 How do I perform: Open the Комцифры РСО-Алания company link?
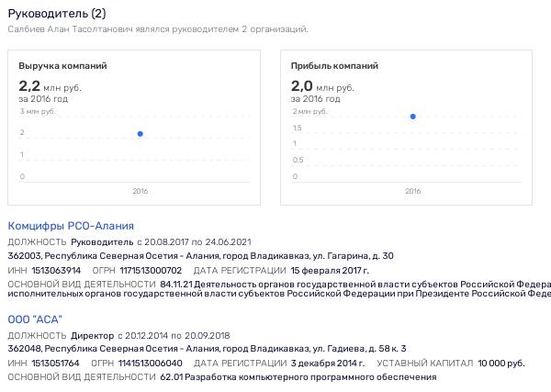click(71, 226)
